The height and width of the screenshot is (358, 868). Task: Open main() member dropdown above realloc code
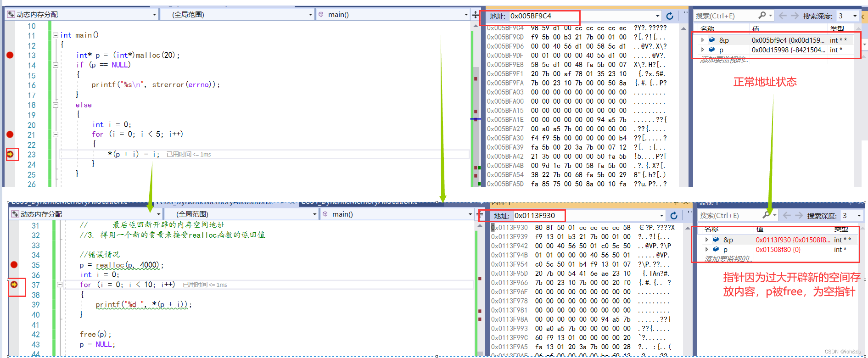470,214
